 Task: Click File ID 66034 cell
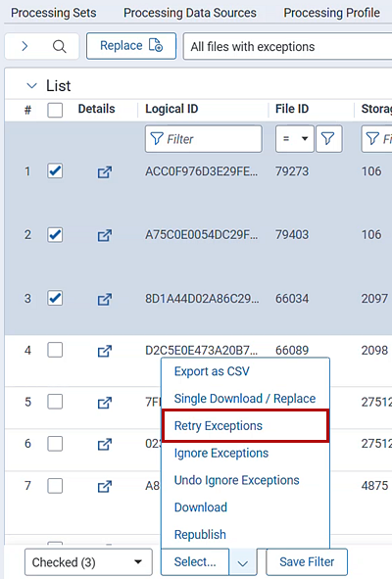click(x=292, y=299)
